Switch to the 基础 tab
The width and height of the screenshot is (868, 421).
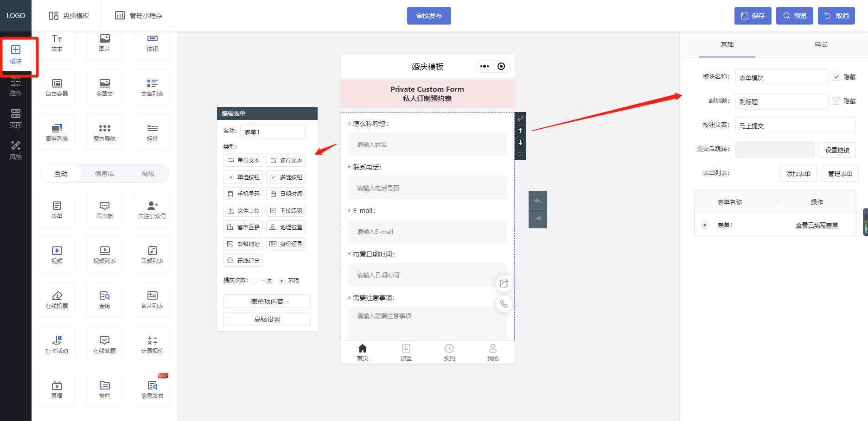pyautogui.click(x=727, y=44)
